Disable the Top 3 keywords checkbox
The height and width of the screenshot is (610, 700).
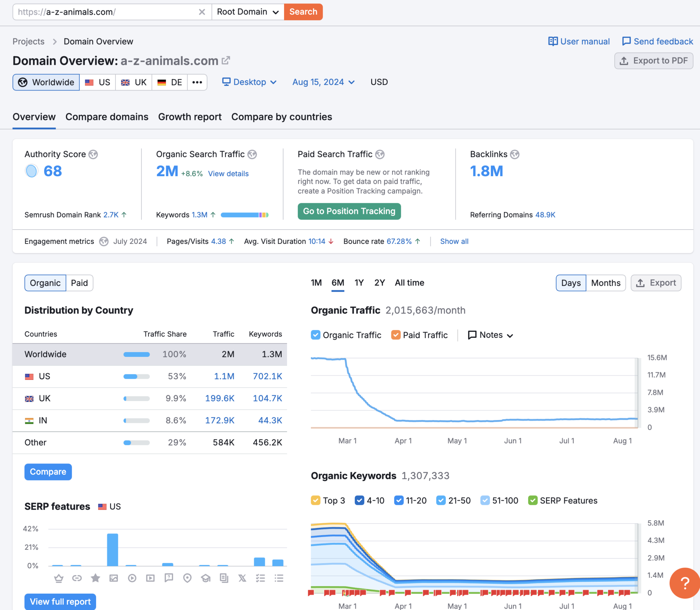[x=315, y=500]
